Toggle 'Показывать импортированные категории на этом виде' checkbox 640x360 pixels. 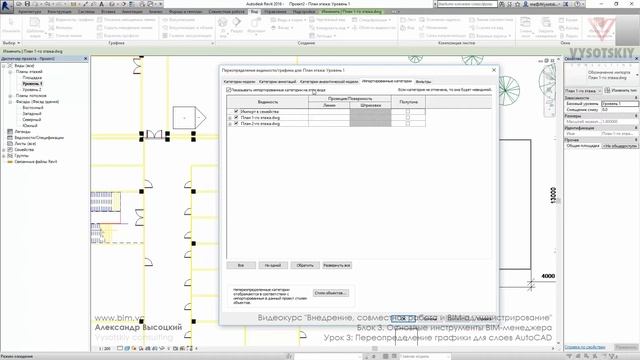[229, 90]
